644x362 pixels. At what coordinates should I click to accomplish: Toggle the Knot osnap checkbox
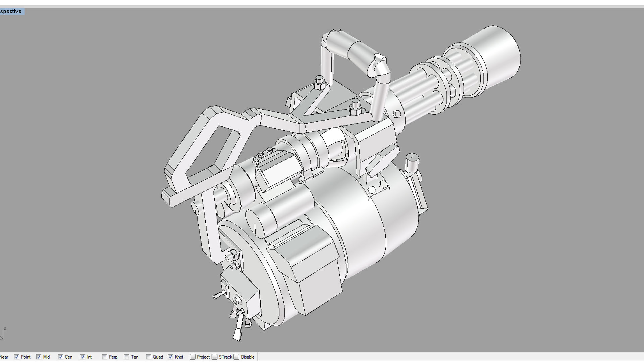tap(170, 357)
